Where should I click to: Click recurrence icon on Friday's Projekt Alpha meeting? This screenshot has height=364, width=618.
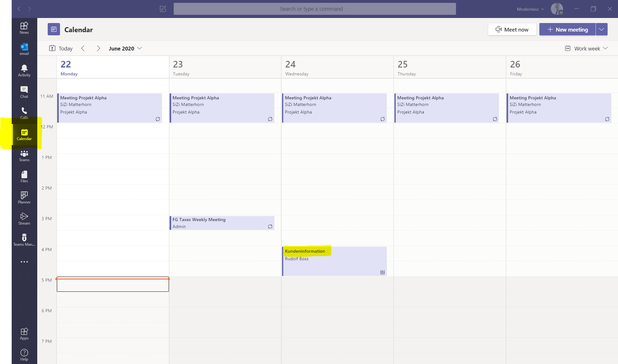coord(607,119)
